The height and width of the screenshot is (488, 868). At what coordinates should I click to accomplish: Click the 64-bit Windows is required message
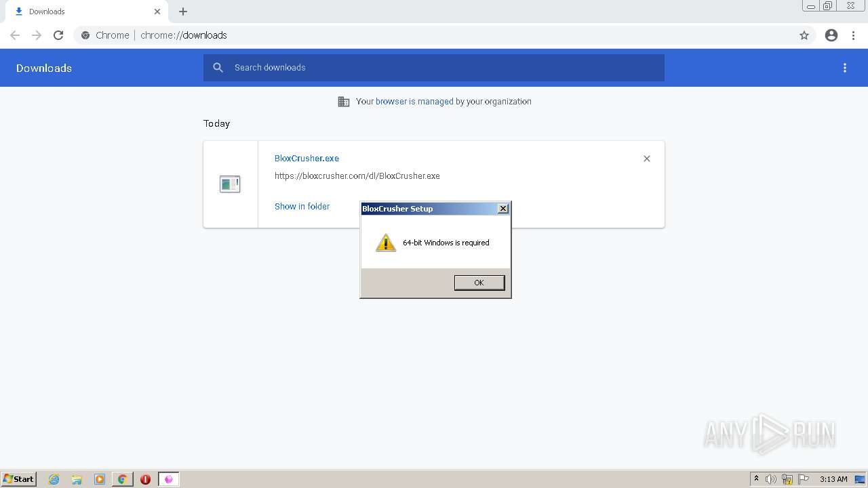tap(446, 243)
